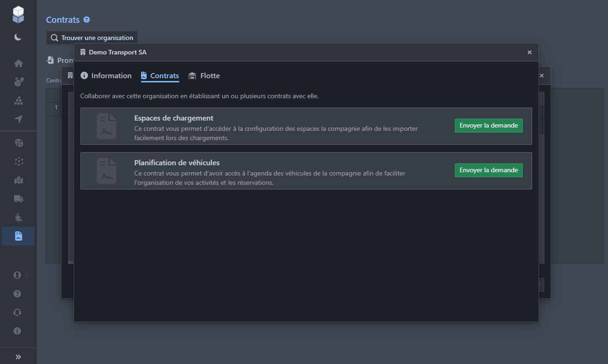Toggle dark mode with the moon icon
This screenshot has height=364, width=608.
click(x=18, y=37)
